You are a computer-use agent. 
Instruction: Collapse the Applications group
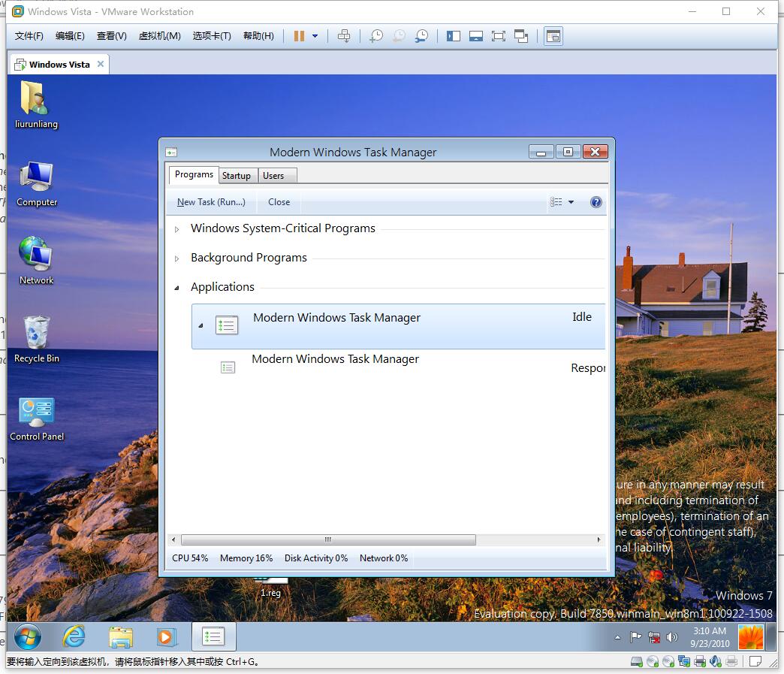click(x=176, y=288)
